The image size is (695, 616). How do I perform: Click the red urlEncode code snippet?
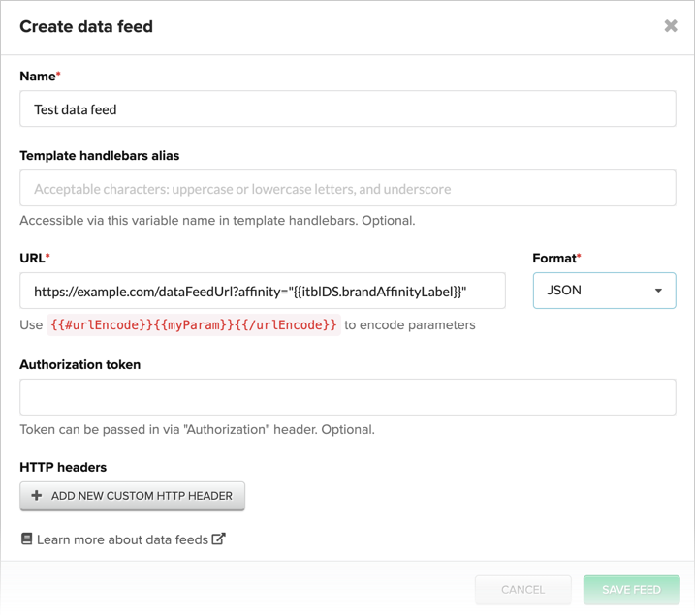(x=194, y=325)
